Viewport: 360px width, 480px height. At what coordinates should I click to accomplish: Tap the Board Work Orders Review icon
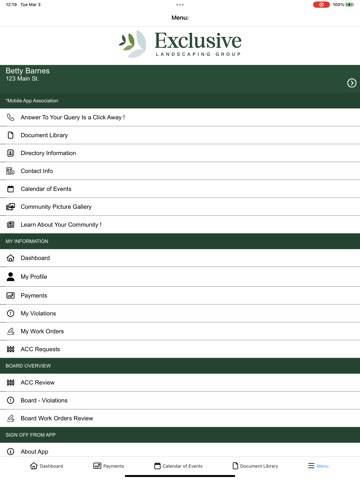[11, 418]
